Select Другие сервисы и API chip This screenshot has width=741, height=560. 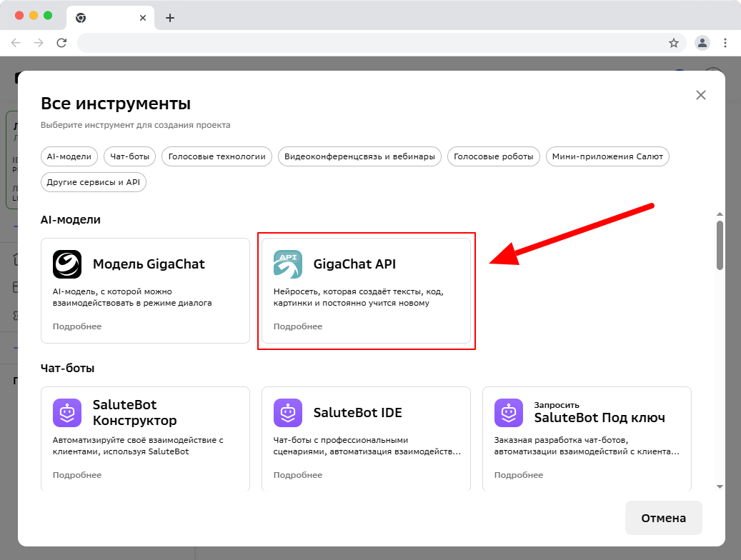(x=94, y=182)
